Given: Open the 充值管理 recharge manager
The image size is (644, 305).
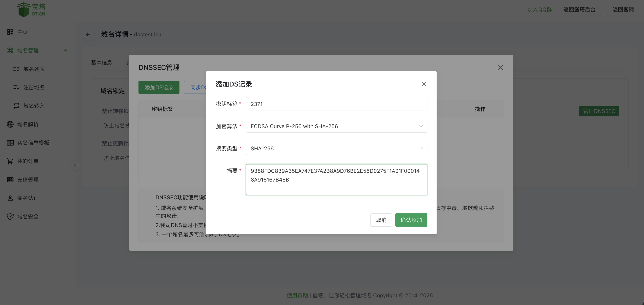Looking at the screenshot, I should click(28, 179).
